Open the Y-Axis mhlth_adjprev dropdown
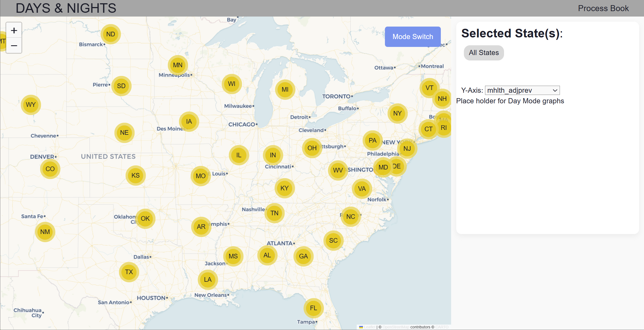Image resolution: width=644 pixels, height=330 pixels. tap(522, 90)
